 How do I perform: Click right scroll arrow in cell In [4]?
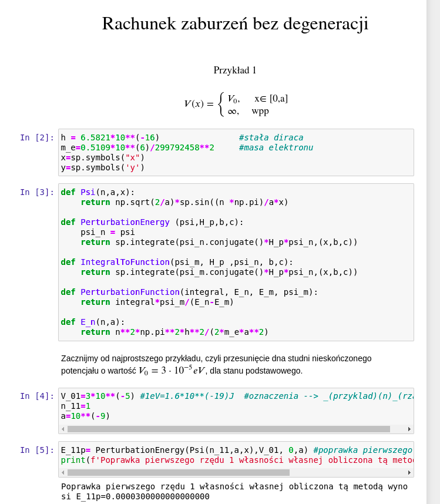(x=409, y=429)
